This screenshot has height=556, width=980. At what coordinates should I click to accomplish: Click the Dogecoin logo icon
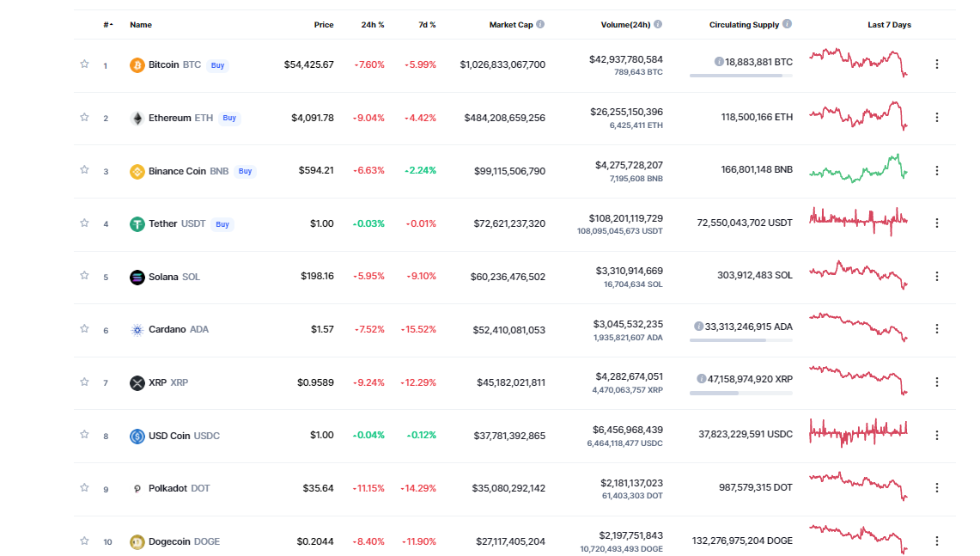click(x=137, y=541)
